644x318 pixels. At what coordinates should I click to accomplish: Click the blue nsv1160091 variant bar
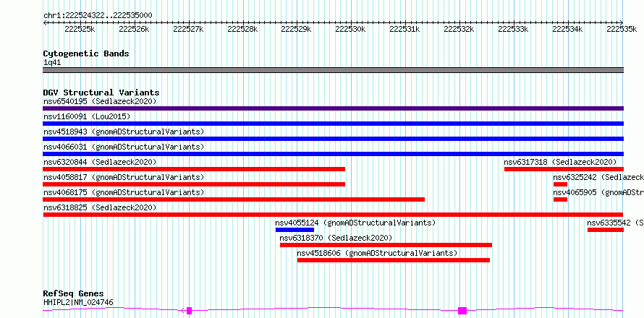click(x=333, y=124)
